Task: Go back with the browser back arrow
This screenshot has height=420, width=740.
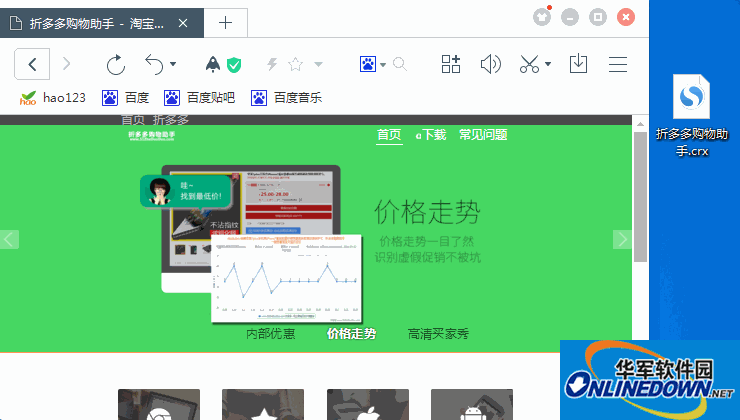Action: click(x=32, y=64)
